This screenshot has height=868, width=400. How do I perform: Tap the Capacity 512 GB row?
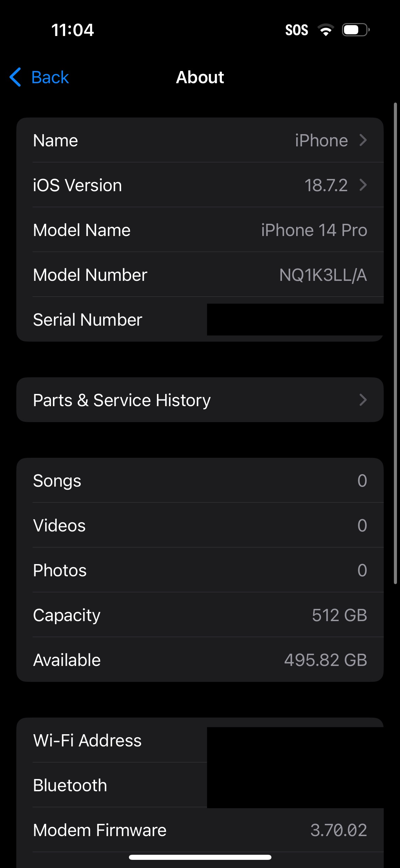(x=200, y=615)
